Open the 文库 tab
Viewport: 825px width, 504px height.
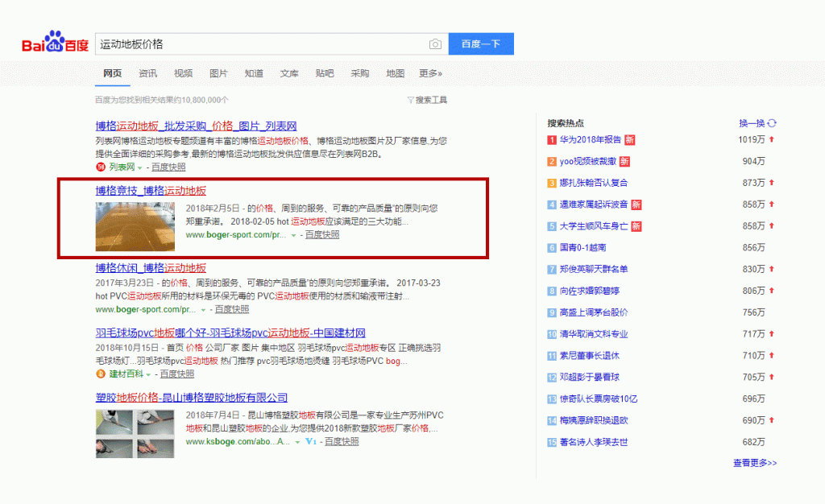(x=289, y=73)
